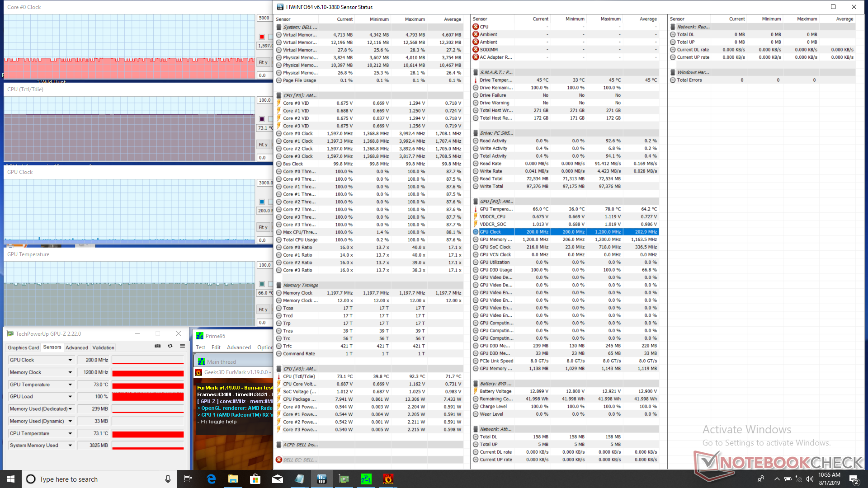Expand the GPU Clock sensor dropdown
Viewport: 868px width, 488px height.
coord(70,360)
